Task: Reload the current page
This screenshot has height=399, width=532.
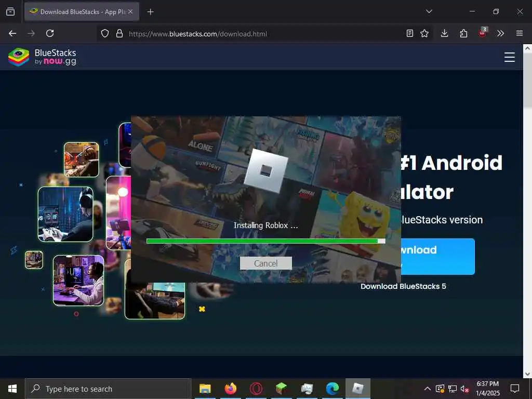Action: click(x=50, y=33)
